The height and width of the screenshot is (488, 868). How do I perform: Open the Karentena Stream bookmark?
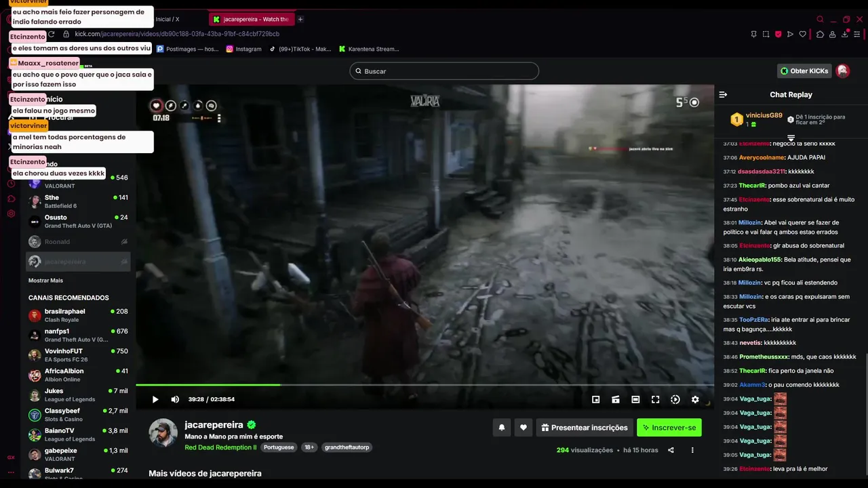369,49
